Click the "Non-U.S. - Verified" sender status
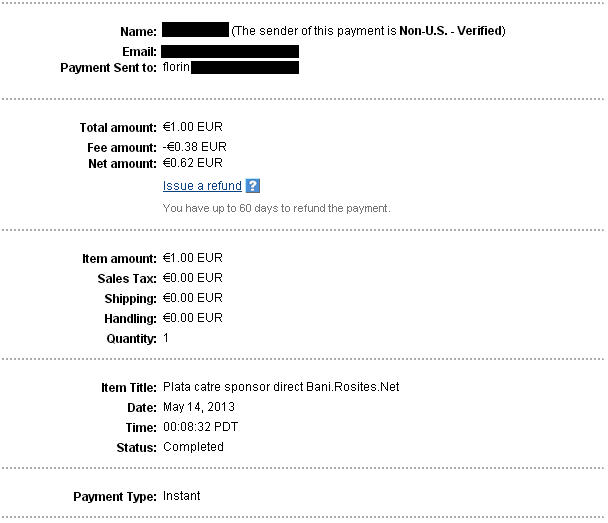608x523 pixels. 451,31
